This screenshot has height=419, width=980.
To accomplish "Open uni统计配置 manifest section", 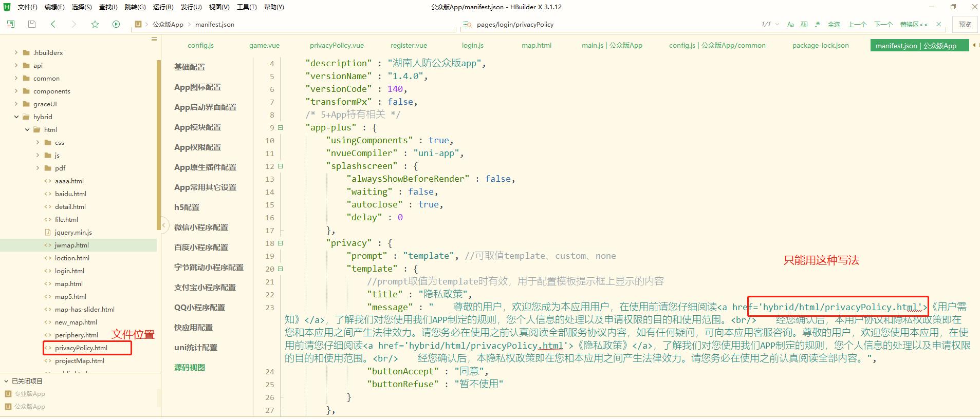I will [x=195, y=347].
